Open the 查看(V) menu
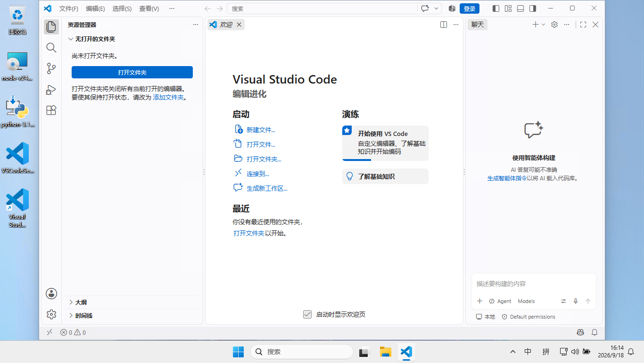Image resolution: width=644 pixels, height=363 pixels. pos(149,8)
